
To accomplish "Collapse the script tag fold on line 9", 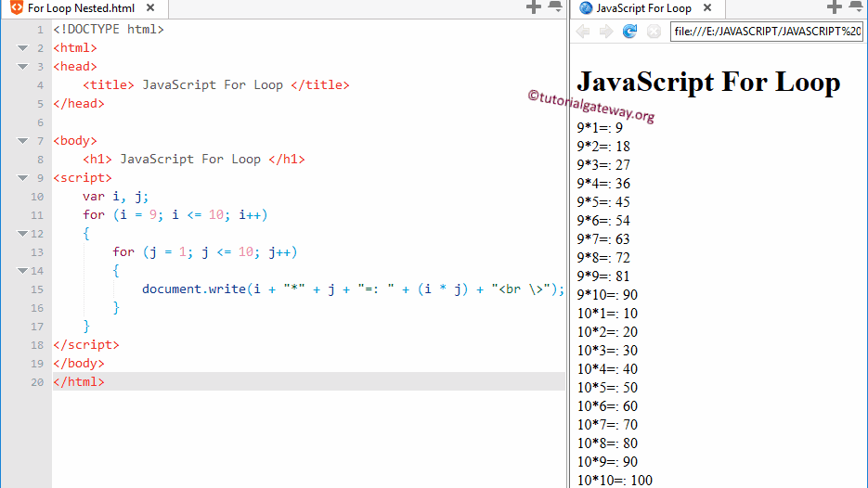I will point(22,177).
